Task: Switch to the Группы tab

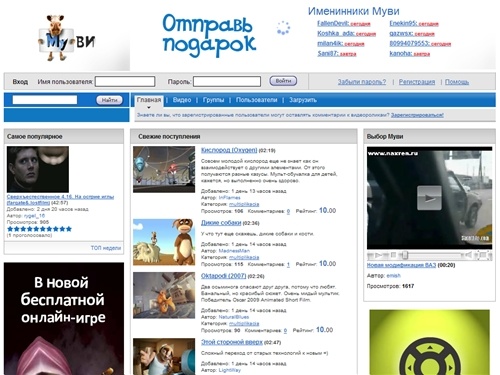Action: tap(213, 100)
